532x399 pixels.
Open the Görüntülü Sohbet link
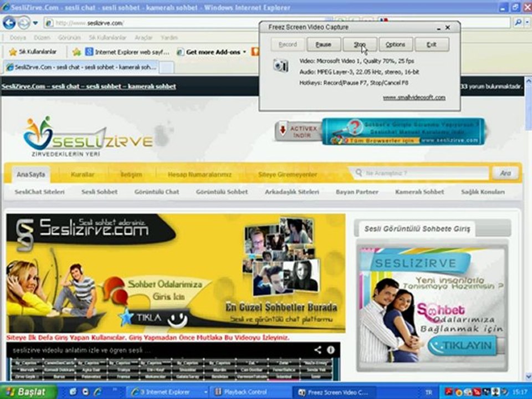(222, 192)
